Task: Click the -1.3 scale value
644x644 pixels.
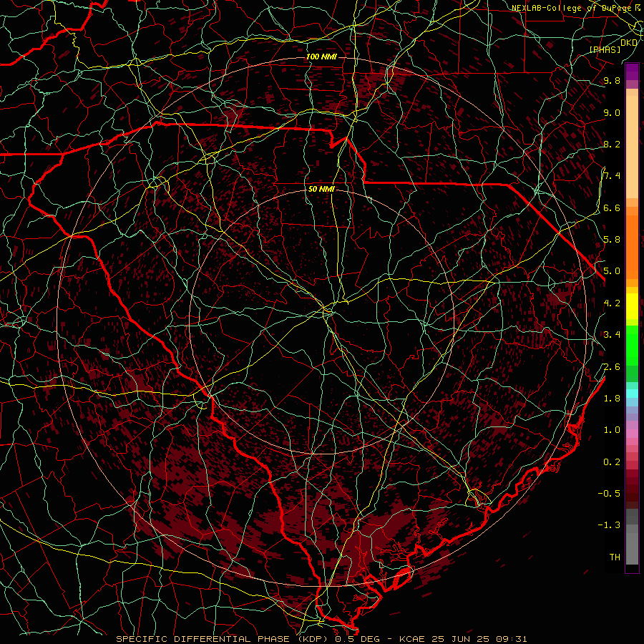Action: (x=609, y=525)
